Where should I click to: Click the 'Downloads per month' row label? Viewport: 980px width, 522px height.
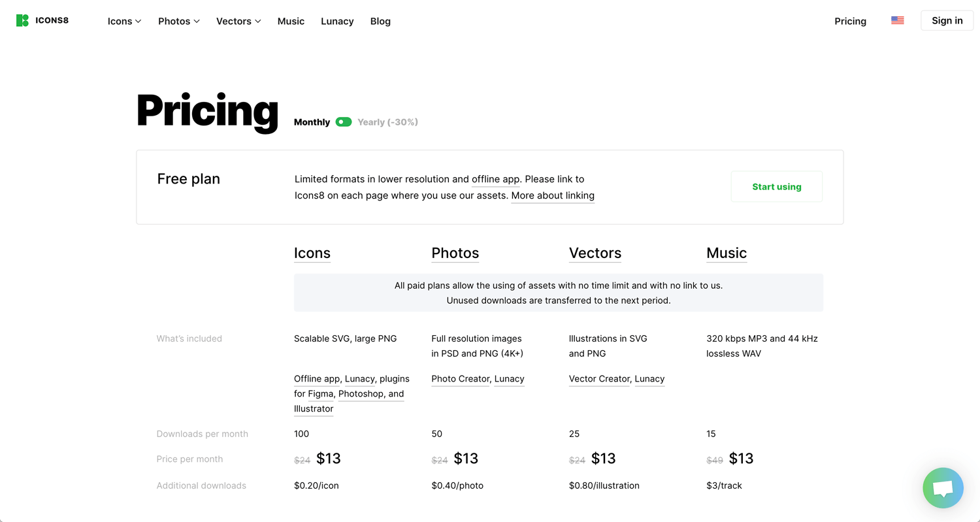tap(203, 434)
